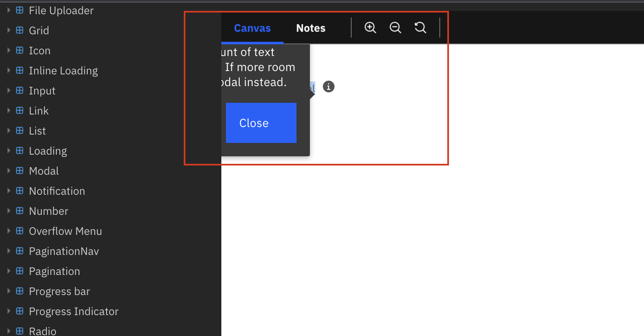Screen dimensions: 644x336
Task: Zoom out of the canvas
Action: click(x=396, y=28)
